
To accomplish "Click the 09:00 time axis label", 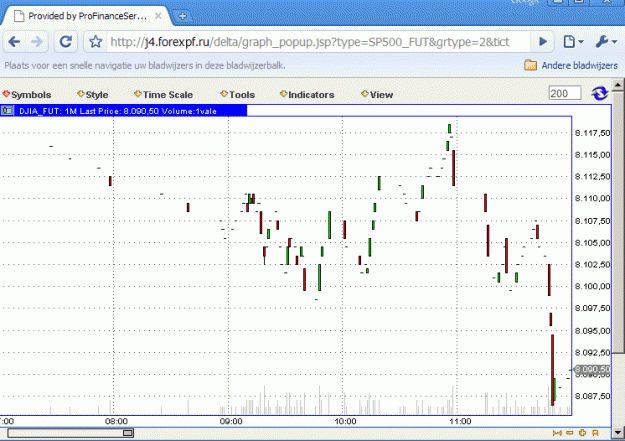I will tap(231, 421).
